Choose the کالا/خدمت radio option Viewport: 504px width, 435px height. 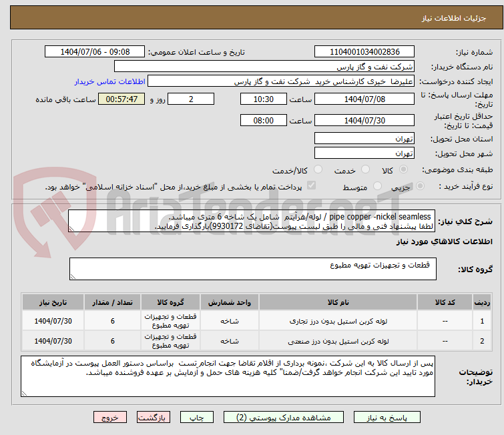coord(318,170)
